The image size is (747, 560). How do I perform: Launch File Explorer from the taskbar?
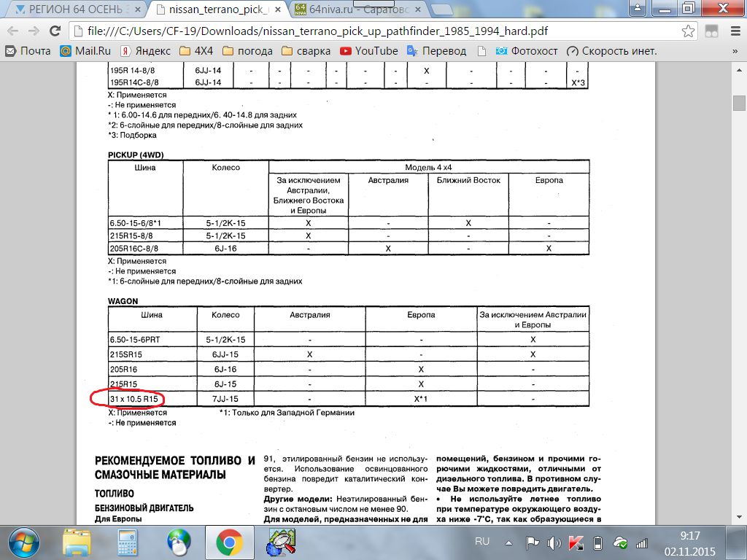coord(77,543)
